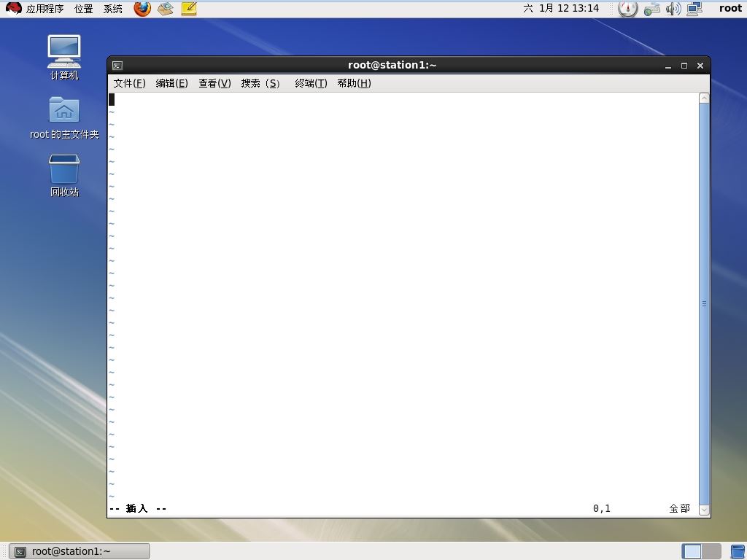Open the terminal 终端(T) menu
Image resolution: width=747 pixels, height=560 pixels.
click(x=311, y=83)
